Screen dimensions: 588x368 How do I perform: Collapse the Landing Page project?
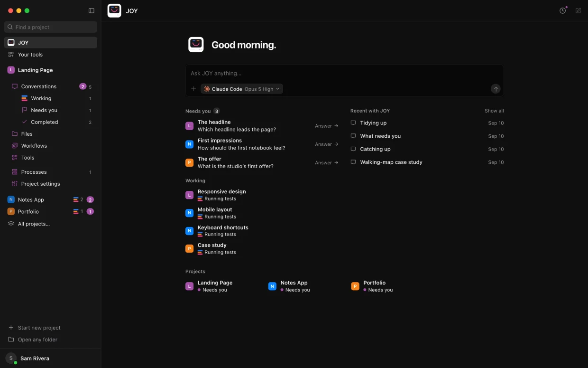click(x=51, y=70)
